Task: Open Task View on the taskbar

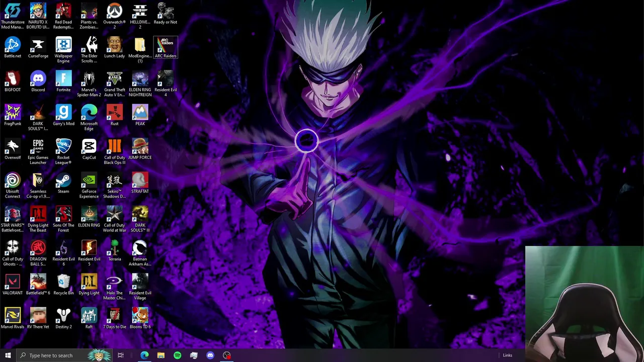Action: [x=121, y=355]
